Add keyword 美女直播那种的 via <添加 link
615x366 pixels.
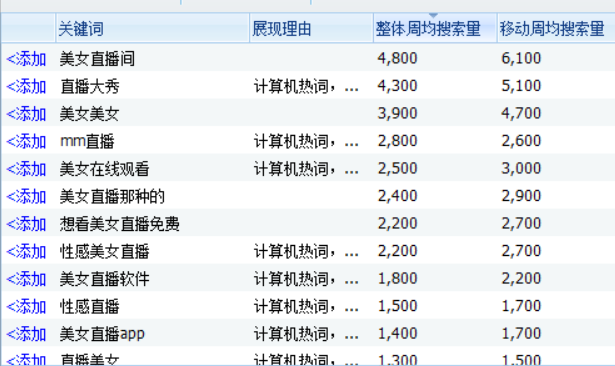tap(26, 197)
